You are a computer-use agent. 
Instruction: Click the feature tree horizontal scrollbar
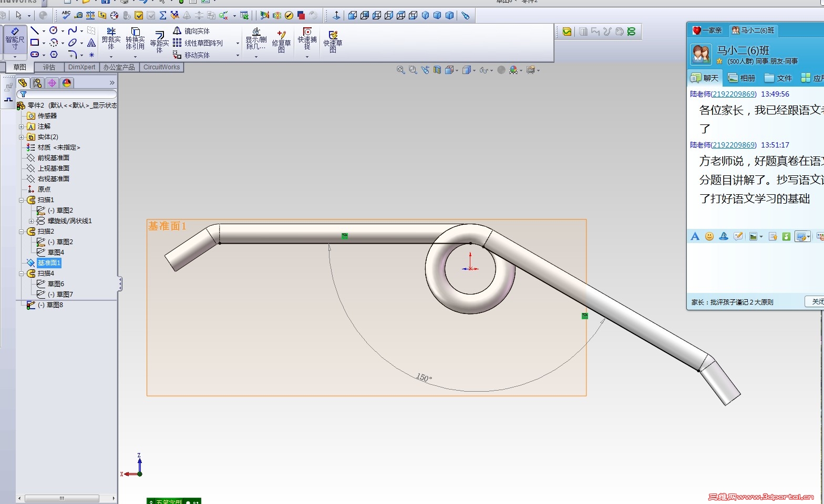click(x=62, y=498)
